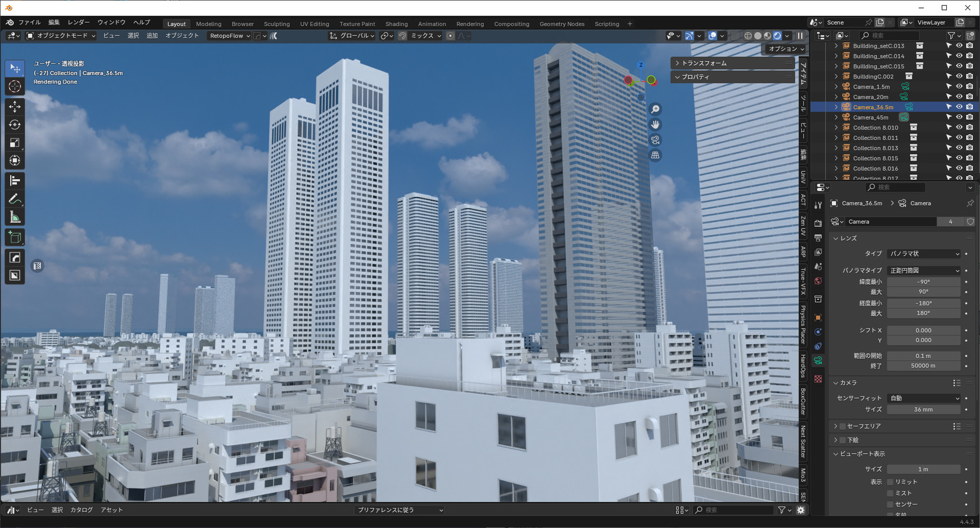Enable the 下絵 background images checkbox
Screen dimensions: 980x528
(x=842, y=440)
